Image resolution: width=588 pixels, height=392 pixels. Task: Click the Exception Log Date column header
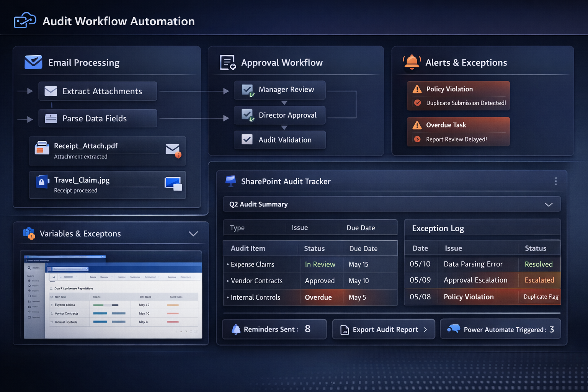420,248
